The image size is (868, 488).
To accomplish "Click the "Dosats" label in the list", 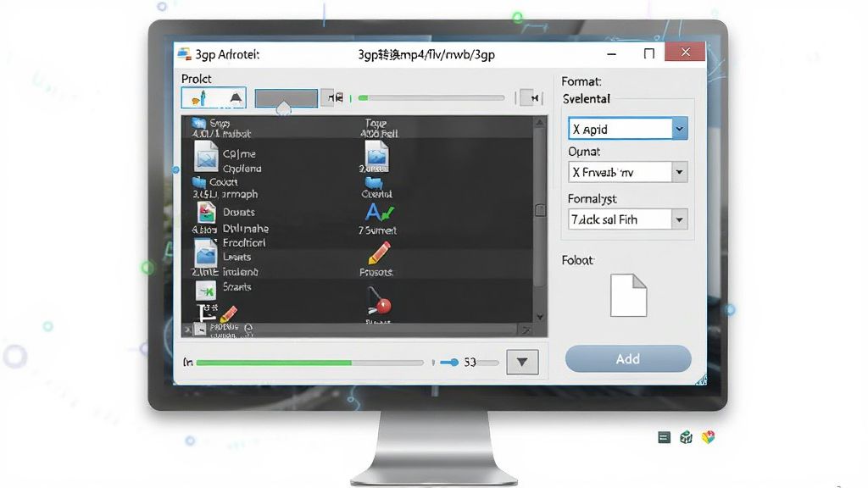I will click(x=238, y=212).
